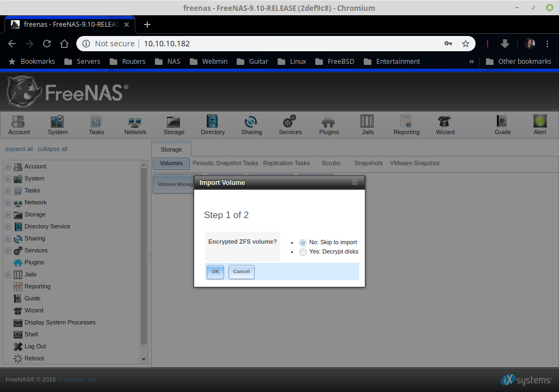Viewport: 559px width, 392px height.
Task: Open FreeBSD bookmarks folder
Action: point(335,62)
